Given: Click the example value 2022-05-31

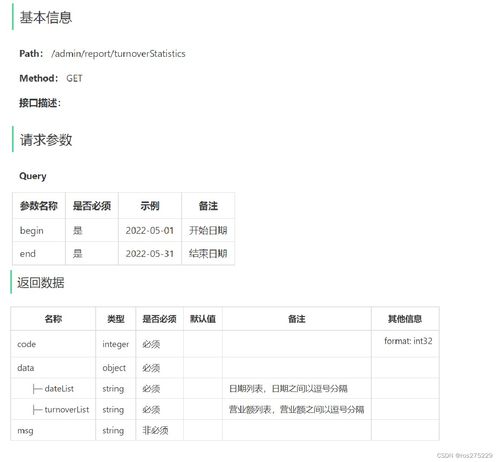Looking at the screenshot, I should pos(150,254).
